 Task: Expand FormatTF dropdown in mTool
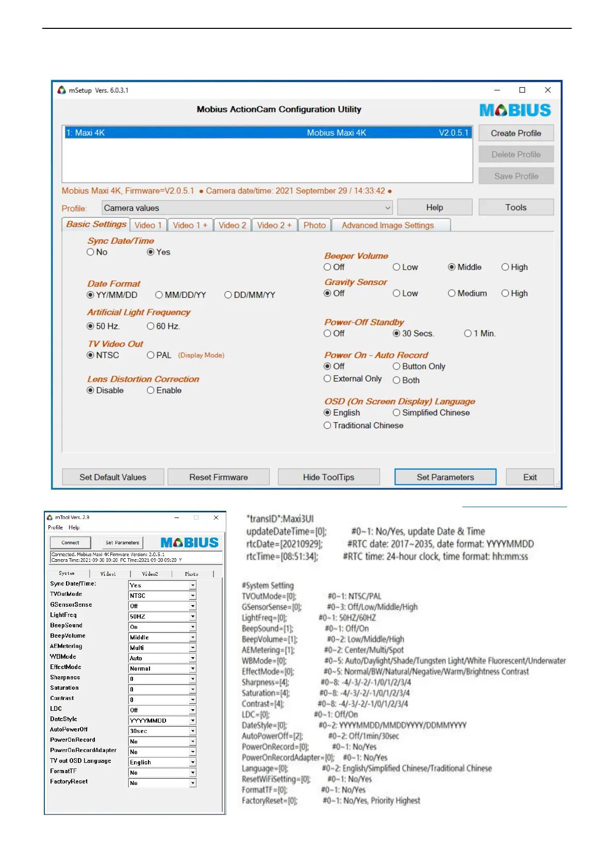(x=193, y=773)
